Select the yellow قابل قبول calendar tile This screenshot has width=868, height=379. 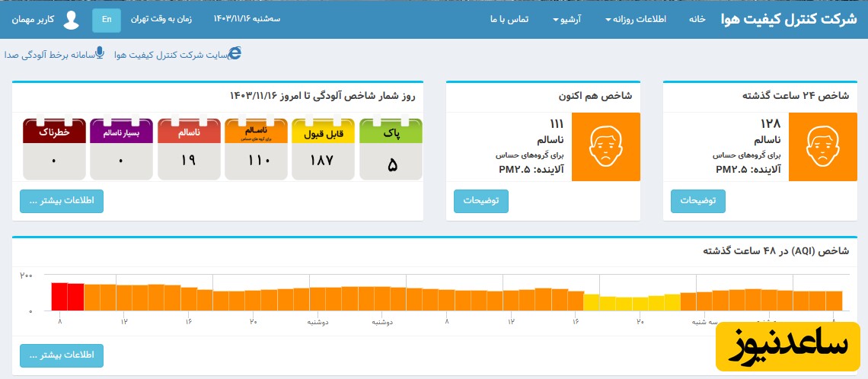(x=323, y=149)
